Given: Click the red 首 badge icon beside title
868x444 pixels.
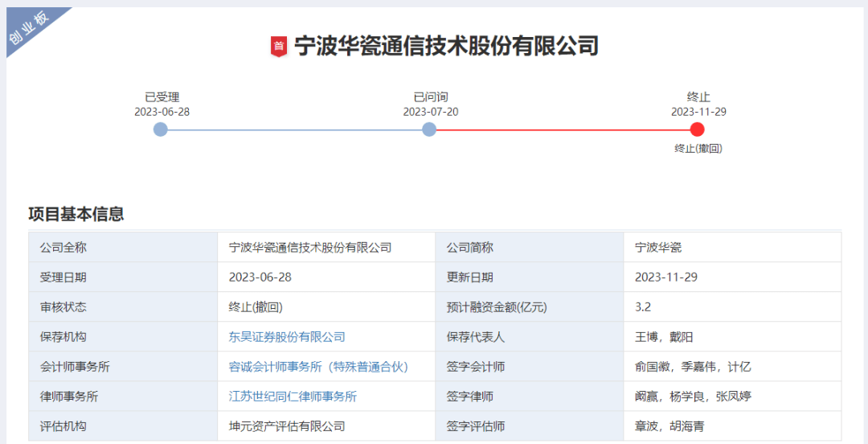Looking at the screenshot, I should click(x=279, y=46).
